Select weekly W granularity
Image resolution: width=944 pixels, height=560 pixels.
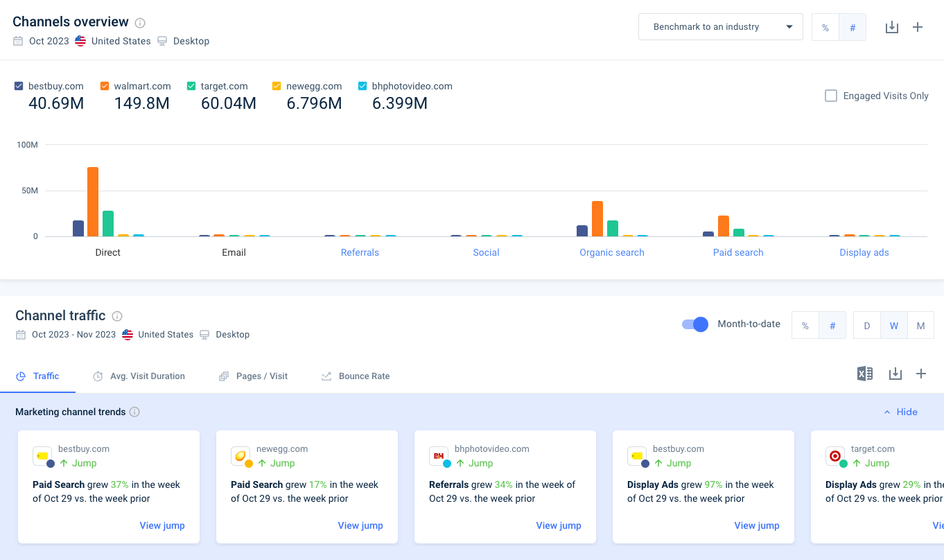click(894, 325)
